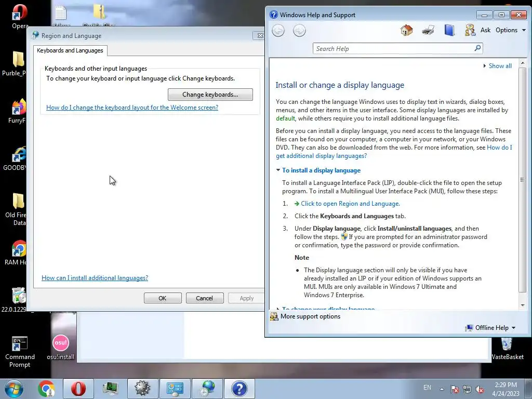Click the Action Center flag tray icon

tap(454, 389)
